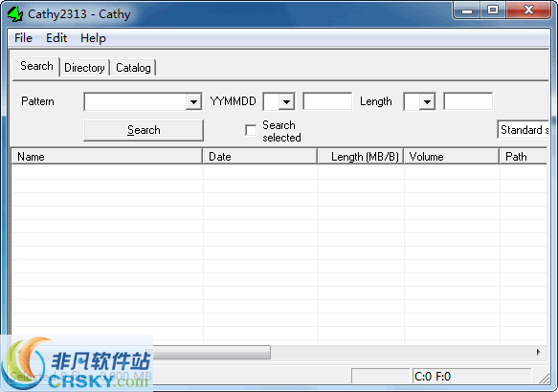The image size is (558, 392).
Task: Expand the Pattern combo box arrow
Action: (193, 102)
